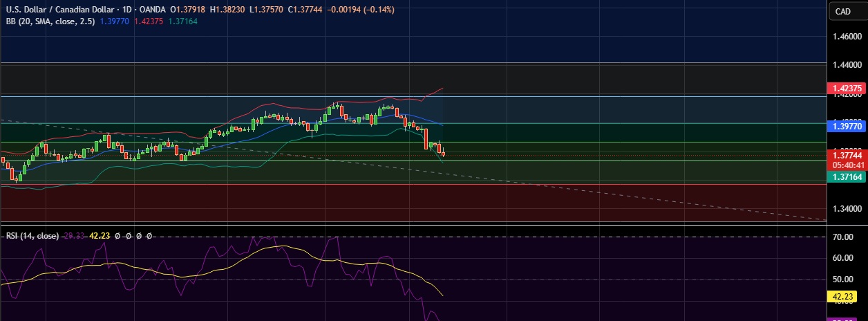Click the blue 1.39770 price axis label
The height and width of the screenshot is (321, 868).
point(847,127)
